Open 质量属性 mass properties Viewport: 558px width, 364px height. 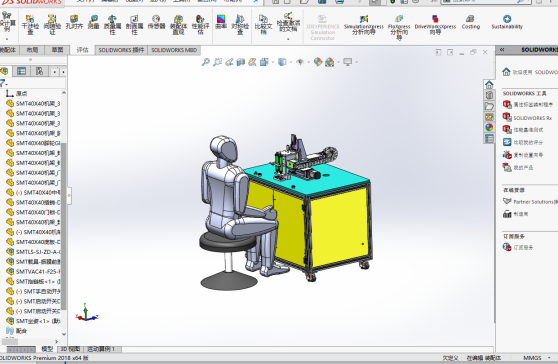[x=112, y=25]
